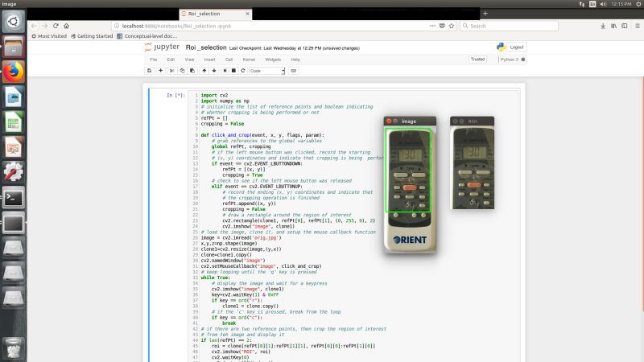This screenshot has width=644, height=362.
Task: Click the ORIENT logo in image window
Action: tap(410, 240)
